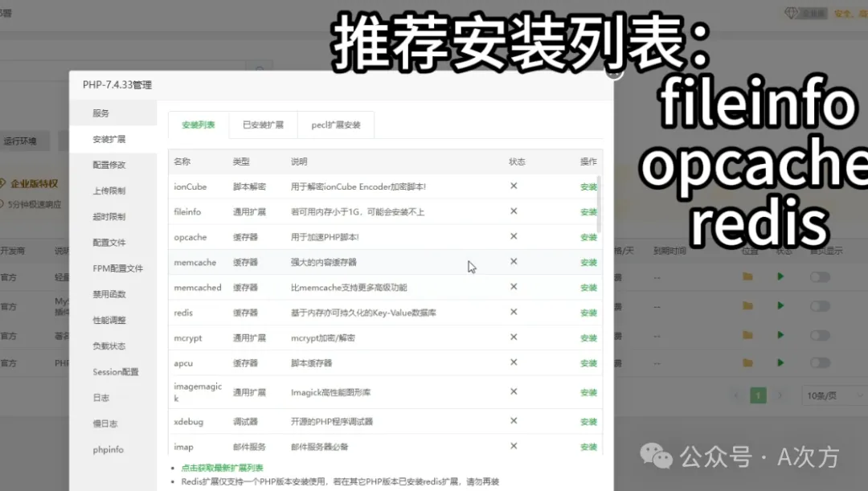Viewport: 868px width, 491px height.
Task: Select 安装扩展 in the sidebar
Action: (x=109, y=139)
